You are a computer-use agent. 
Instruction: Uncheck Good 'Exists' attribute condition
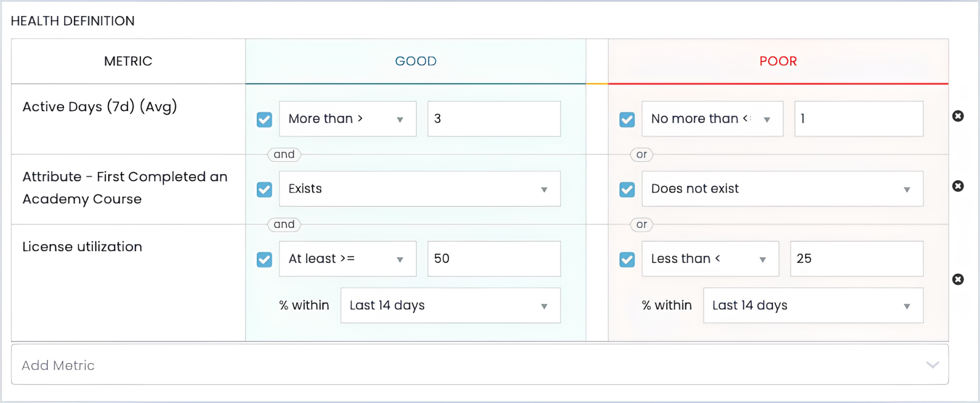point(265,189)
